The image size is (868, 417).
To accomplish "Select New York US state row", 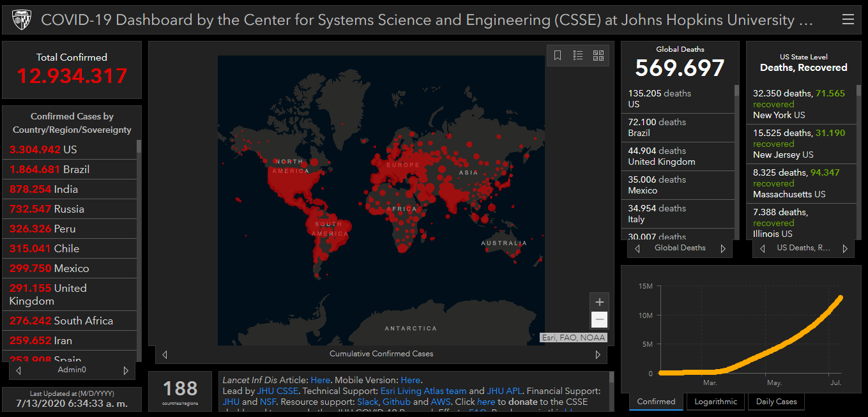I will click(x=802, y=104).
